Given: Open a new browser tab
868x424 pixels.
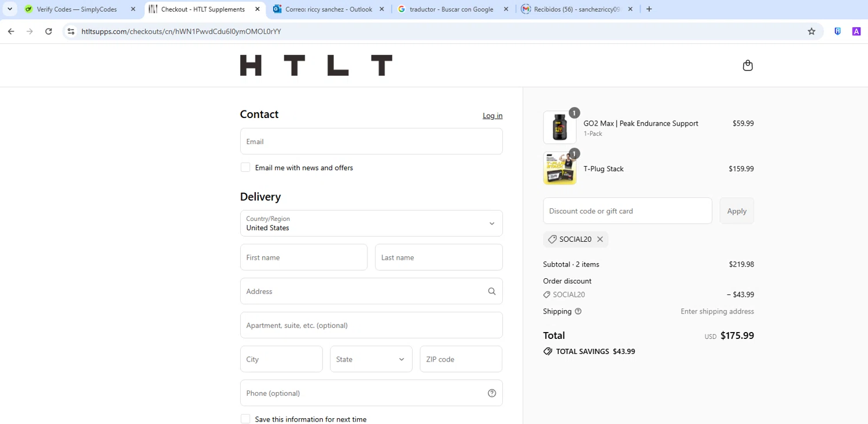Looking at the screenshot, I should point(649,9).
